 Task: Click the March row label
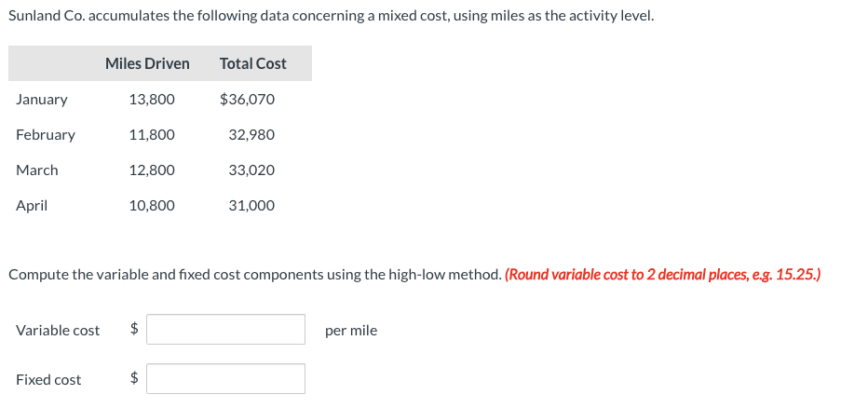coord(37,170)
